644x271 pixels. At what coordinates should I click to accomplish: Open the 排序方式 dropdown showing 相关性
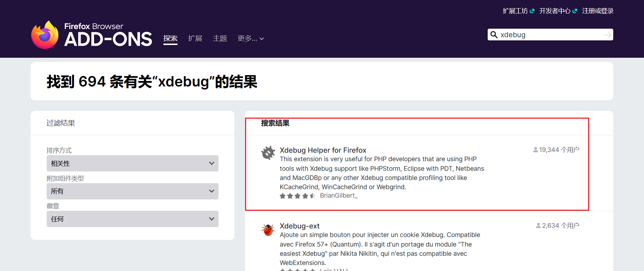pyautogui.click(x=133, y=163)
